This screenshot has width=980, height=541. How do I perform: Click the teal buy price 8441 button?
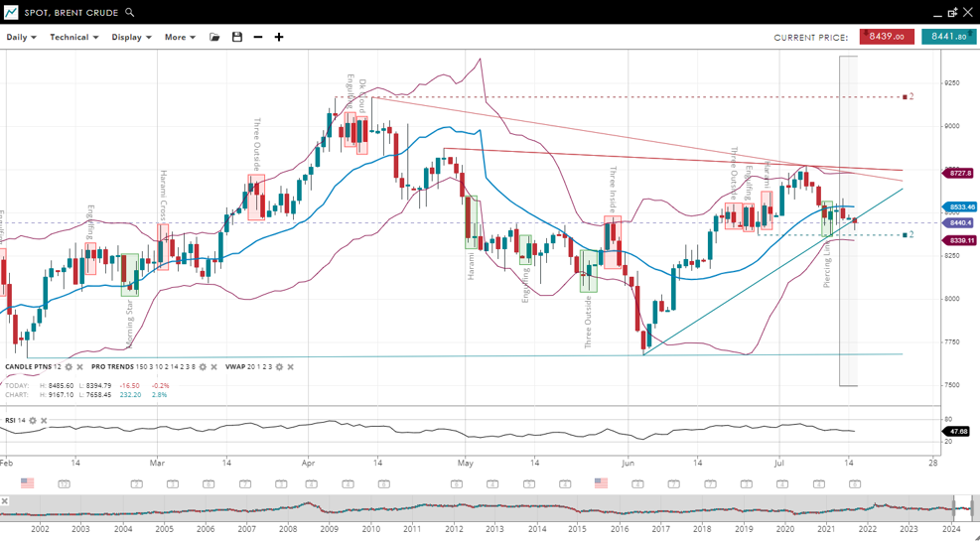click(948, 37)
